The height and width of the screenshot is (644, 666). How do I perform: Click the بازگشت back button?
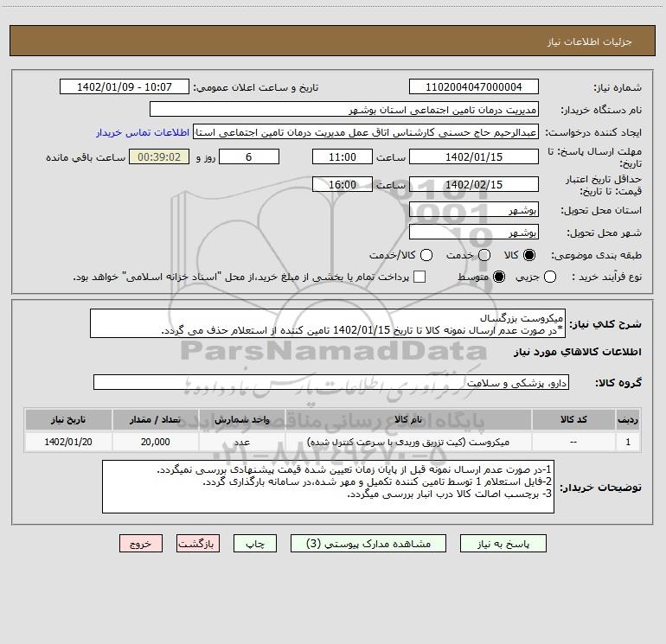click(x=198, y=544)
